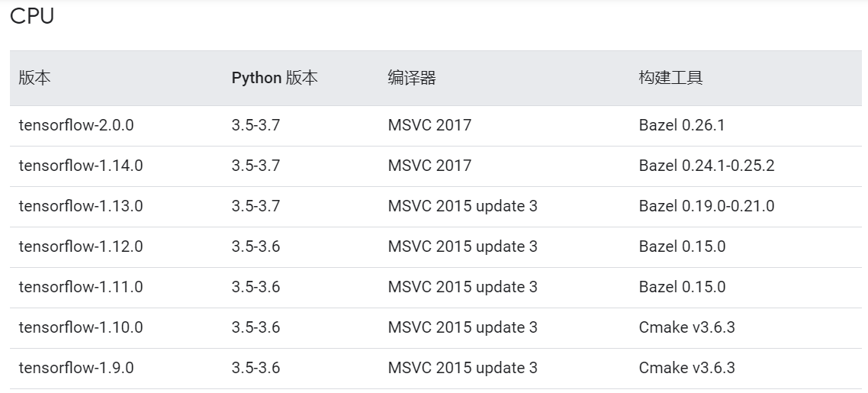Click the Bazel 0.26.1 cell
This screenshot has width=868, height=393.
coord(682,125)
